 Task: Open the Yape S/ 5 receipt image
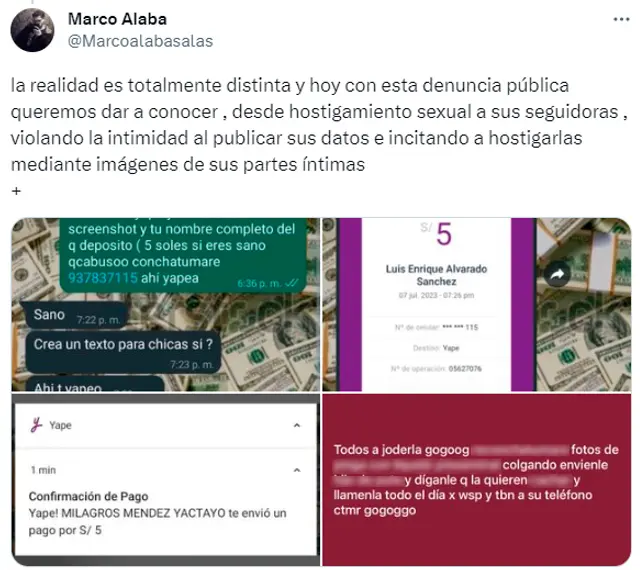pyautogui.click(x=477, y=305)
